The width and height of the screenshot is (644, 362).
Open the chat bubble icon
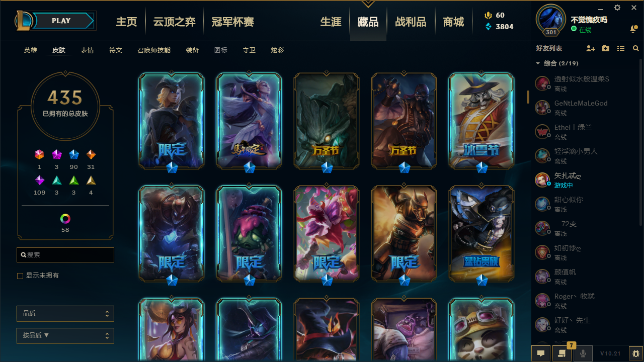pos(541,353)
